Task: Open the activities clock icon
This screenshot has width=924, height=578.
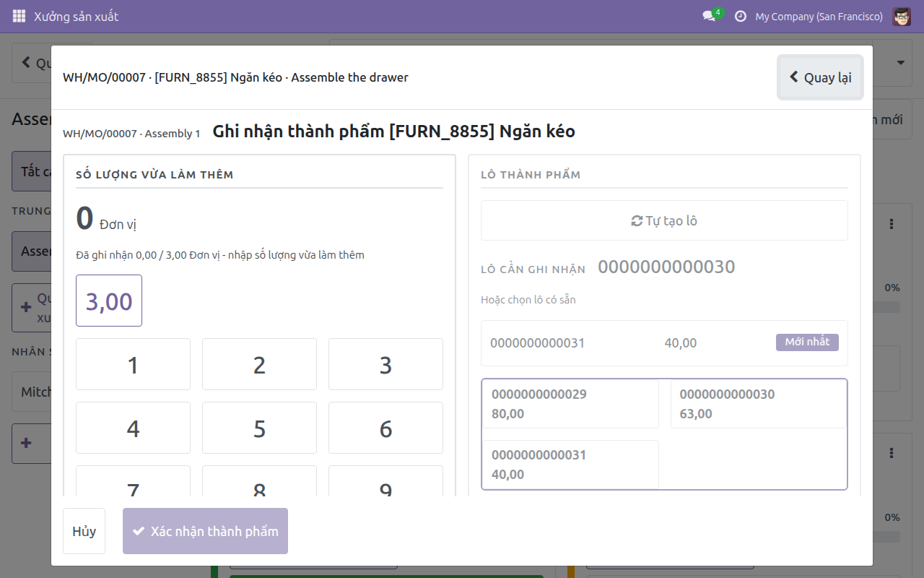Action: tap(740, 16)
